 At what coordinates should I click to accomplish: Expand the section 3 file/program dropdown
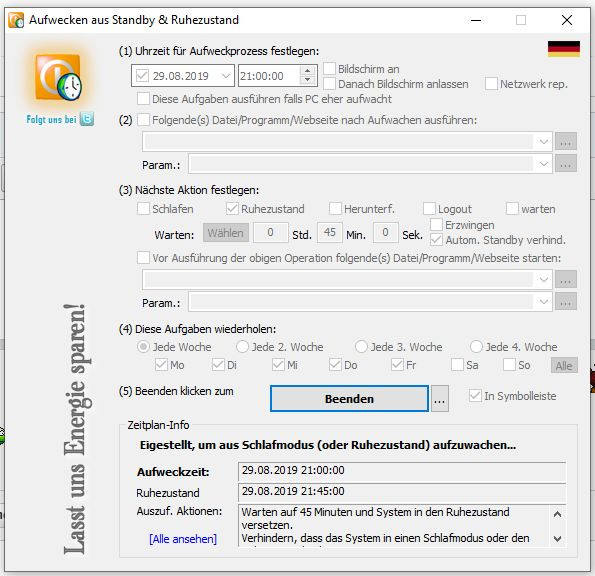tap(544, 280)
